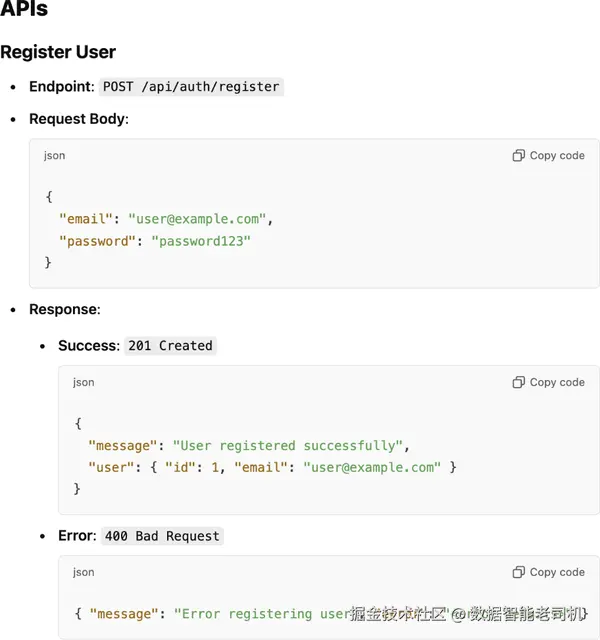
Task: Click the "user@example.com" value in request body
Action: coord(197,219)
